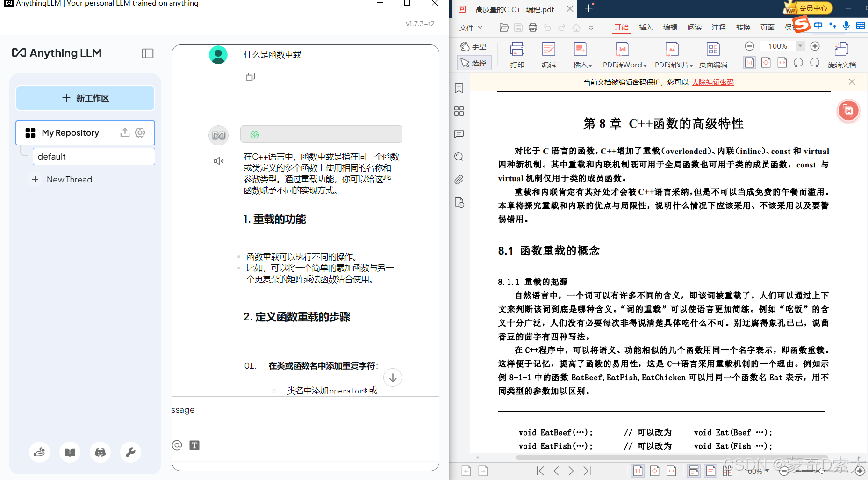Toggle read-aloud on the AI response

point(218,160)
